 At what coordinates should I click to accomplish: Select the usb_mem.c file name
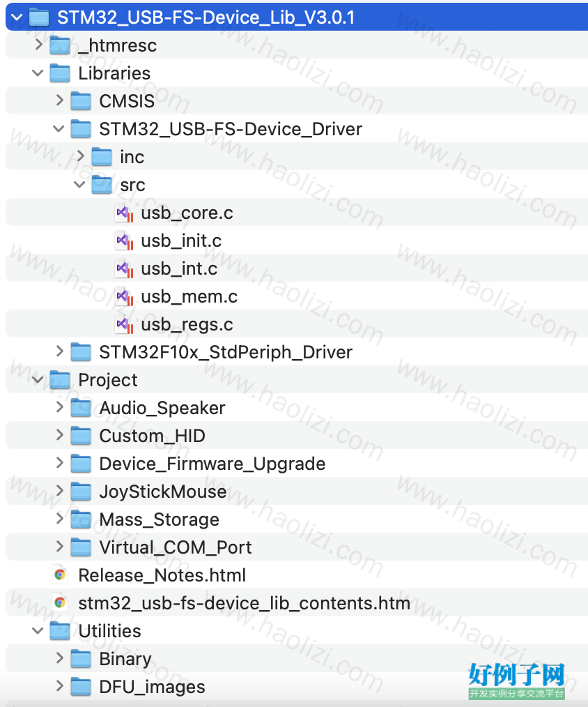(x=189, y=297)
